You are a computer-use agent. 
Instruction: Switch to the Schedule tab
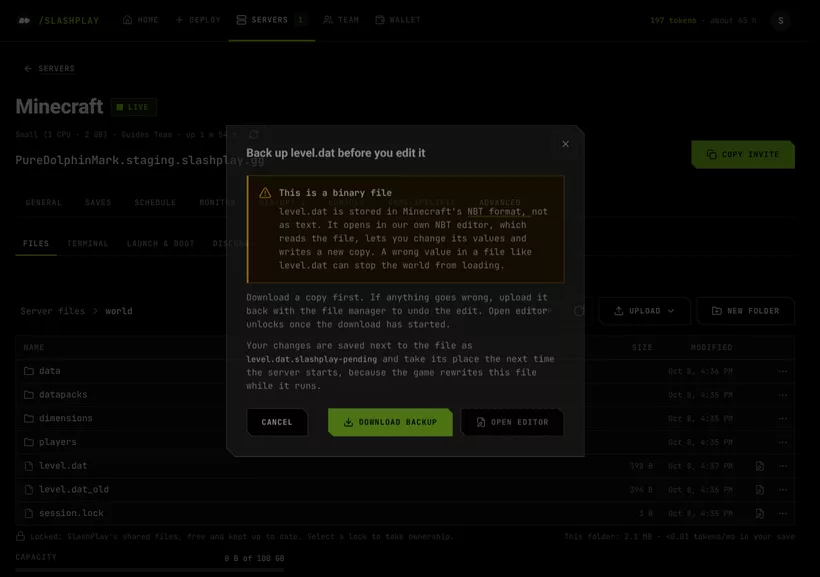tap(155, 202)
